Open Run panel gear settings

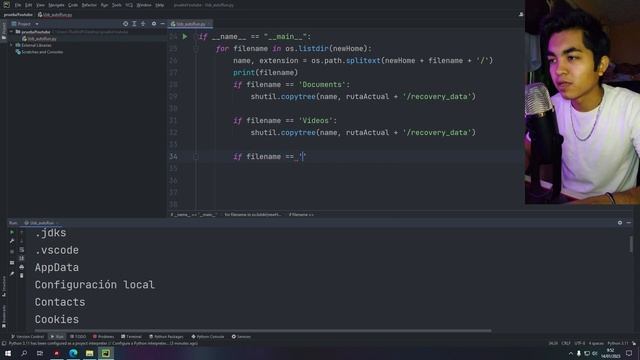[620, 223]
